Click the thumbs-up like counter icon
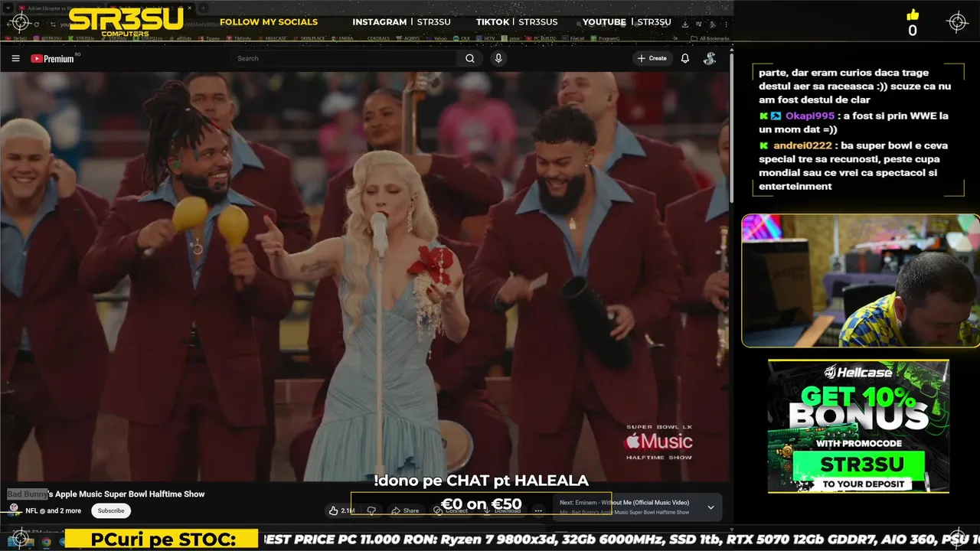Viewport: 980px width, 551px height. [x=913, y=15]
